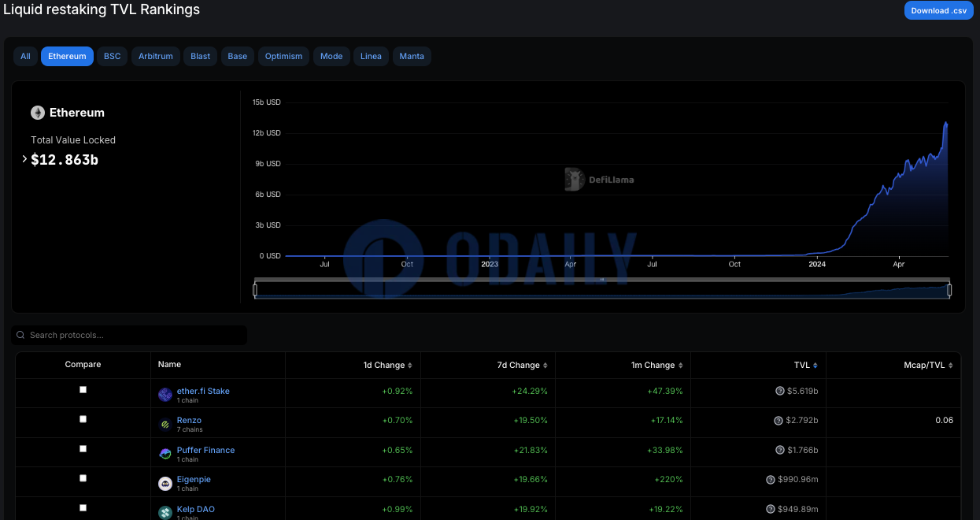Select the Blast chain tab
The height and width of the screenshot is (520, 980).
201,57
